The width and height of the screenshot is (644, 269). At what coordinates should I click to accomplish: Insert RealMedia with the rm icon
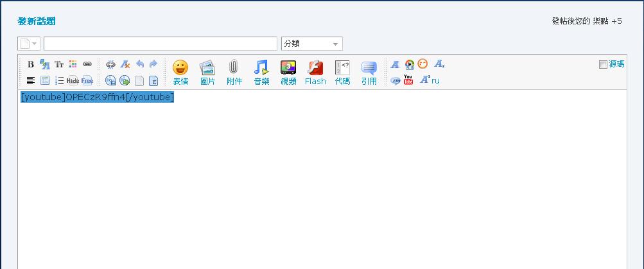coord(395,80)
